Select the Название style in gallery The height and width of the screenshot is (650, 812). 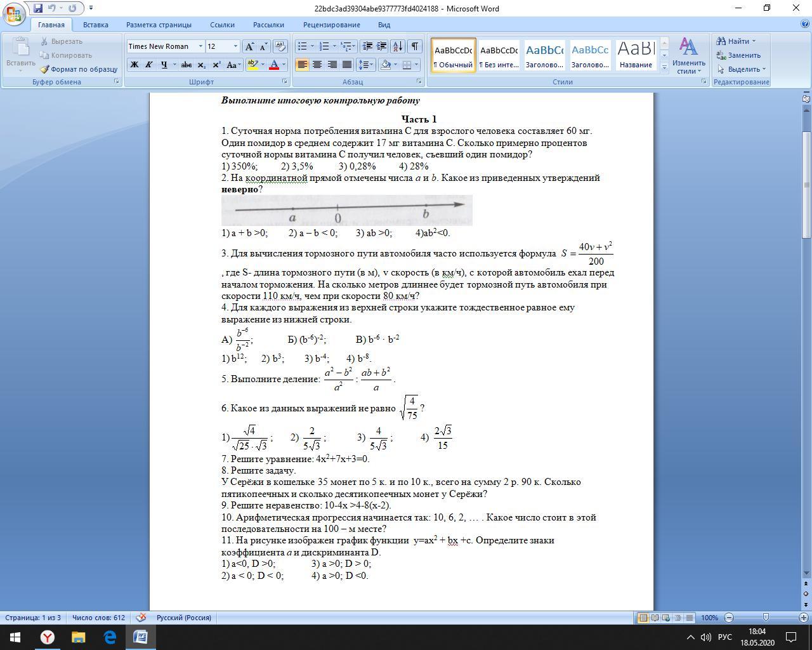pyautogui.click(x=636, y=55)
